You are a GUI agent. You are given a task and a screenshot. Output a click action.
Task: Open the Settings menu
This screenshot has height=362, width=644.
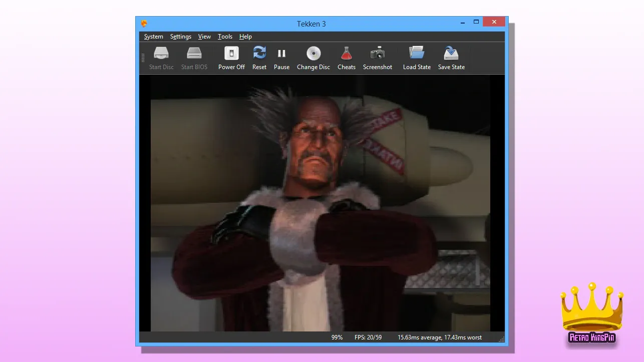[181, 37]
